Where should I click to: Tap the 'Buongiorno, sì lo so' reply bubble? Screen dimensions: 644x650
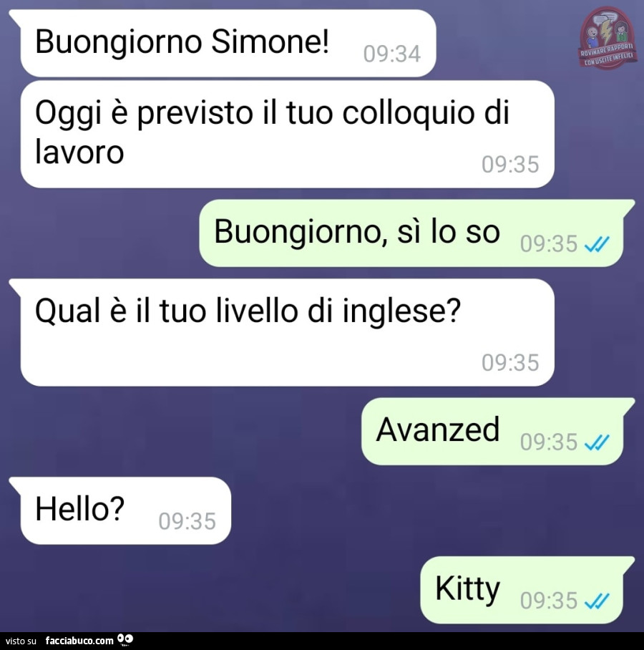pyautogui.click(x=417, y=233)
